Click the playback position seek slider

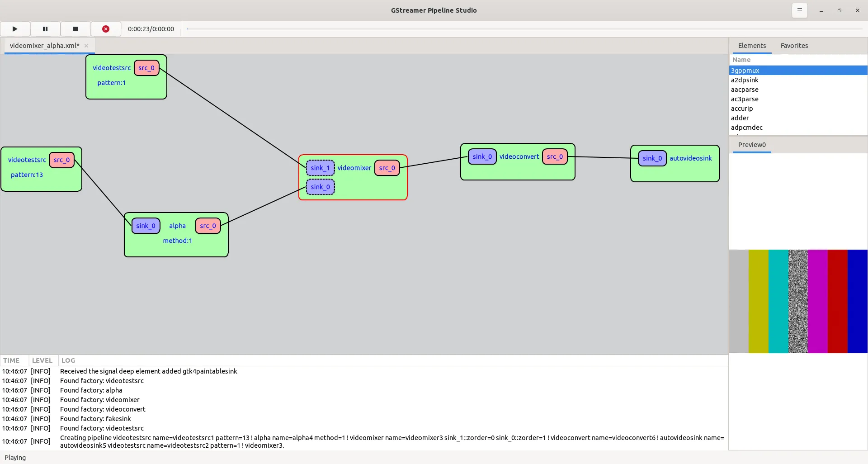(x=524, y=29)
